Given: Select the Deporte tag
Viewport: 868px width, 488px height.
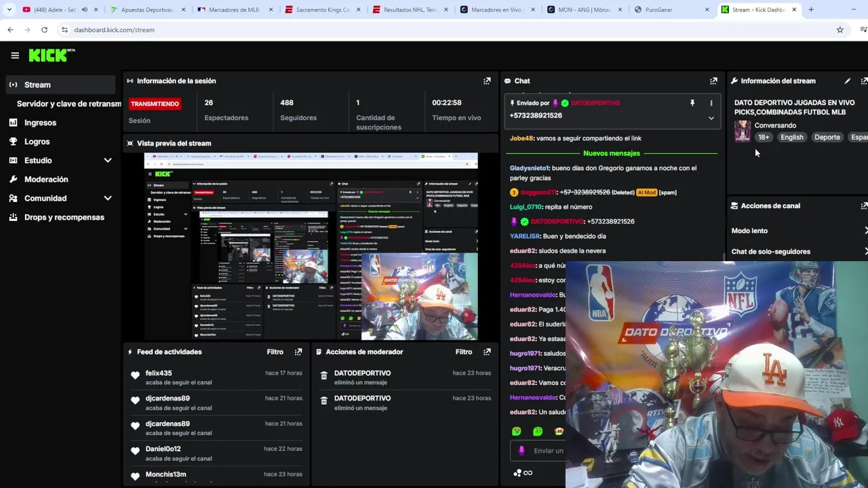Looking at the screenshot, I should (827, 137).
